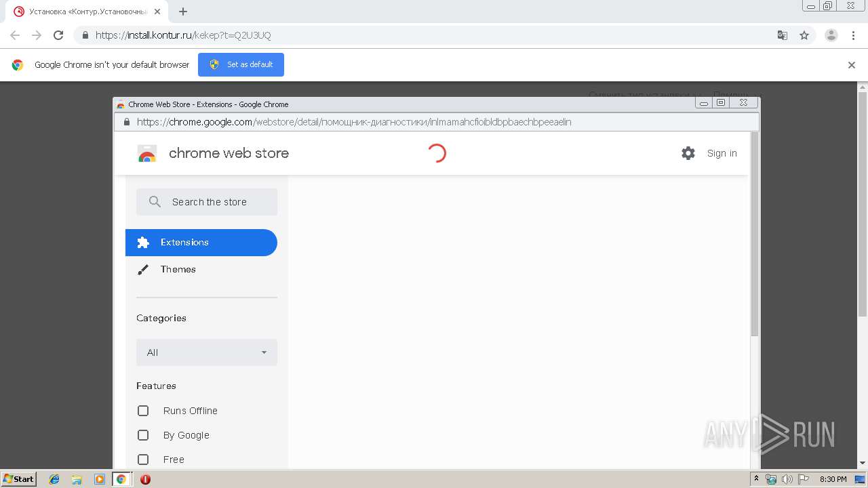Enable the Free checkbox

(x=143, y=460)
